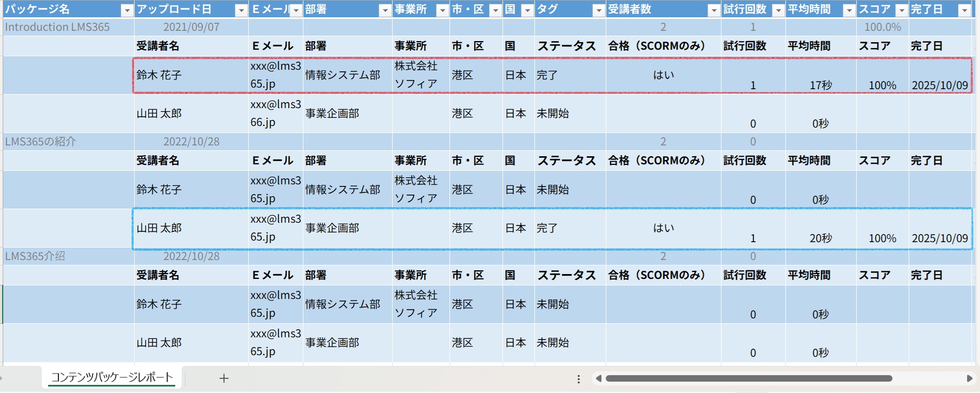Select the 20秒 average time cell

(821, 228)
